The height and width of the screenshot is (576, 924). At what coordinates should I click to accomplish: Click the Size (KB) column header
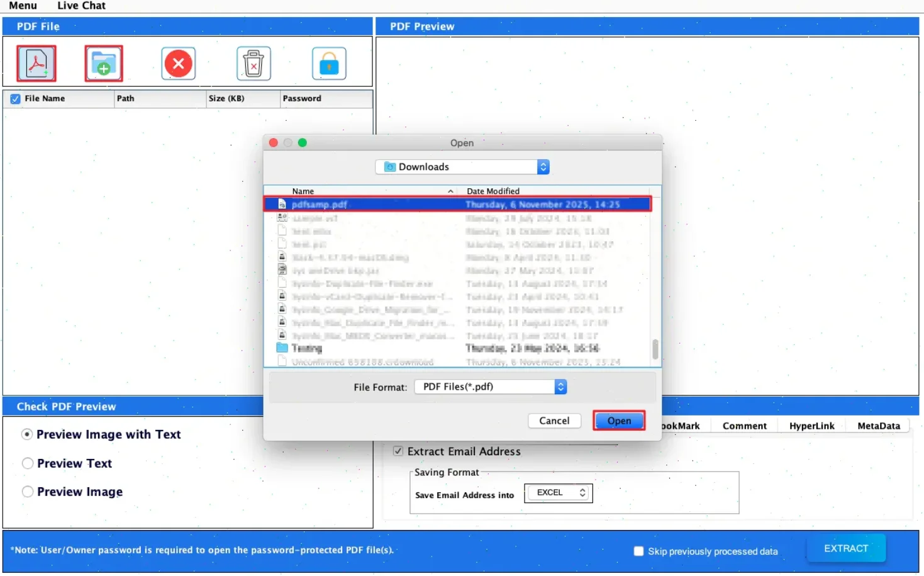click(243, 99)
